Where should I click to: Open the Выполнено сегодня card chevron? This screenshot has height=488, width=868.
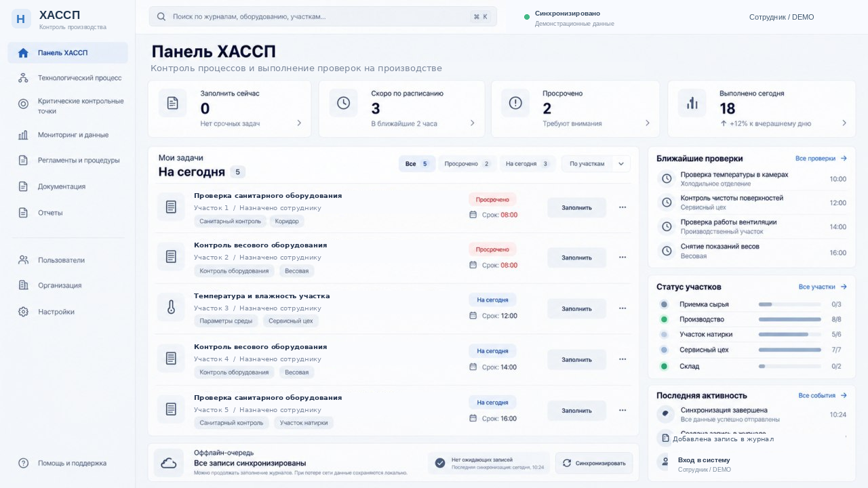pyautogui.click(x=844, y=123)
